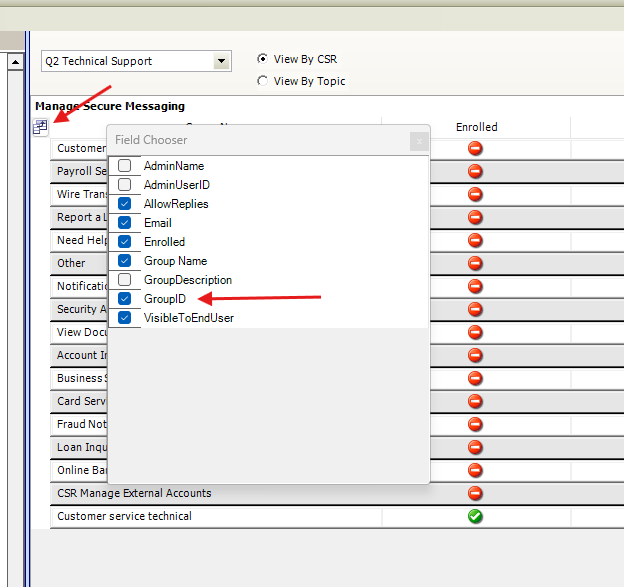Open the Field Chooser grid icon
Image resolution: width=624 pixels, height=587 pixels.
click(40, 127)
